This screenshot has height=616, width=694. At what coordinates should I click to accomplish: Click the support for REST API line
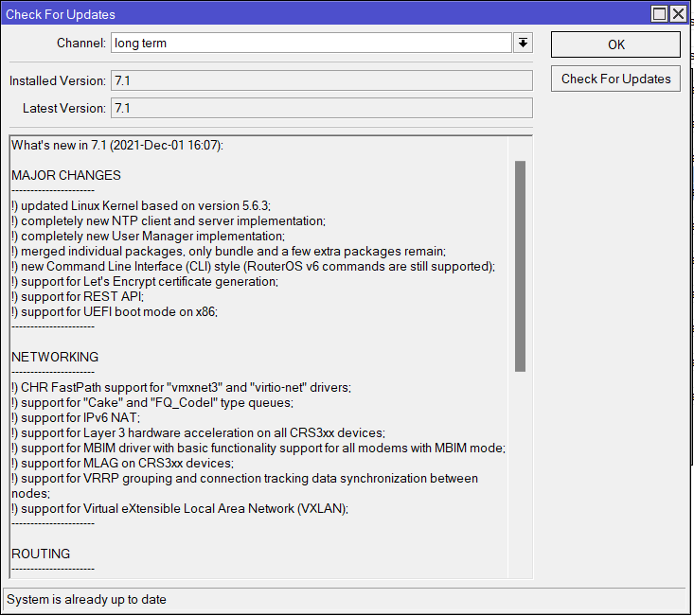[78, 296]
